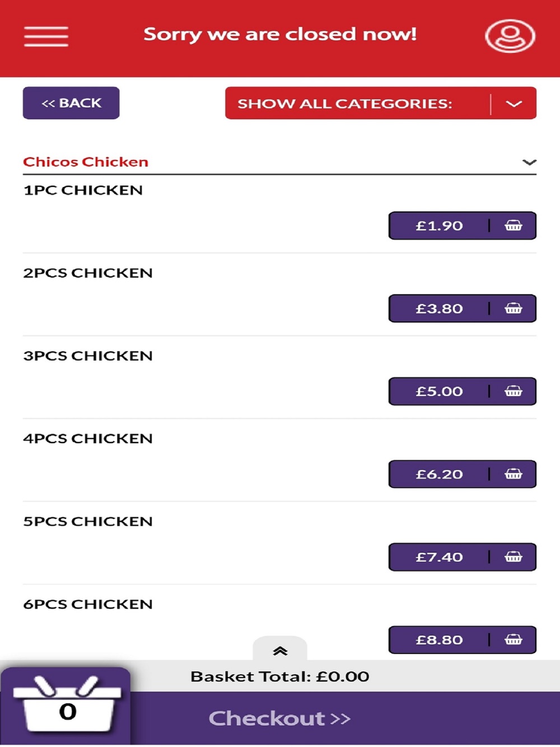The image size is (560, 747).
Task: Add 4PCS Chicken using its basket icon
Action: coord(514,474)
